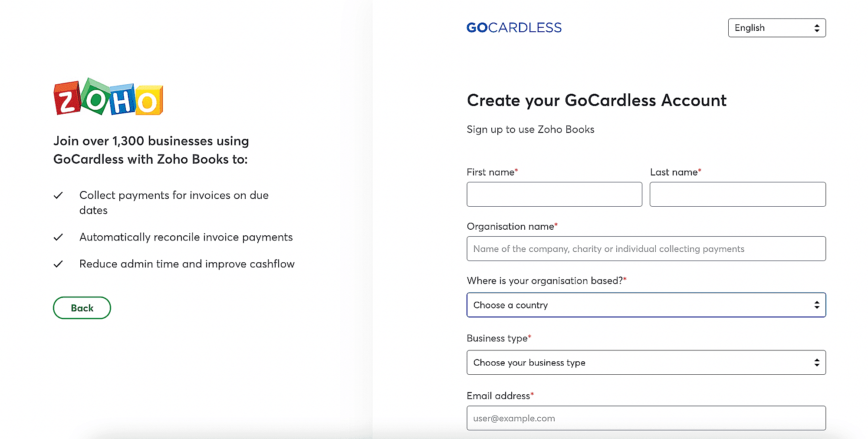The height and width of the screenshot is (439, 868).
Task: Click into the Last name field
Action: click(x=737, y=195)
